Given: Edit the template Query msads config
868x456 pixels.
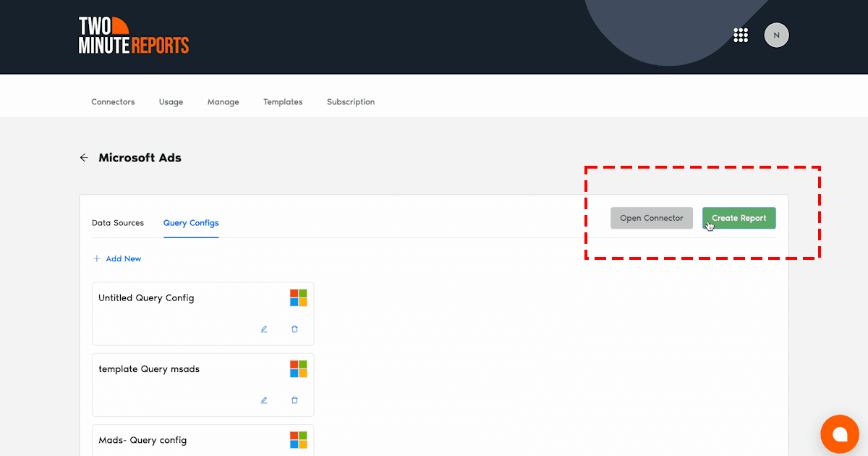Looking at the screenshot, I should pos(264,400).
